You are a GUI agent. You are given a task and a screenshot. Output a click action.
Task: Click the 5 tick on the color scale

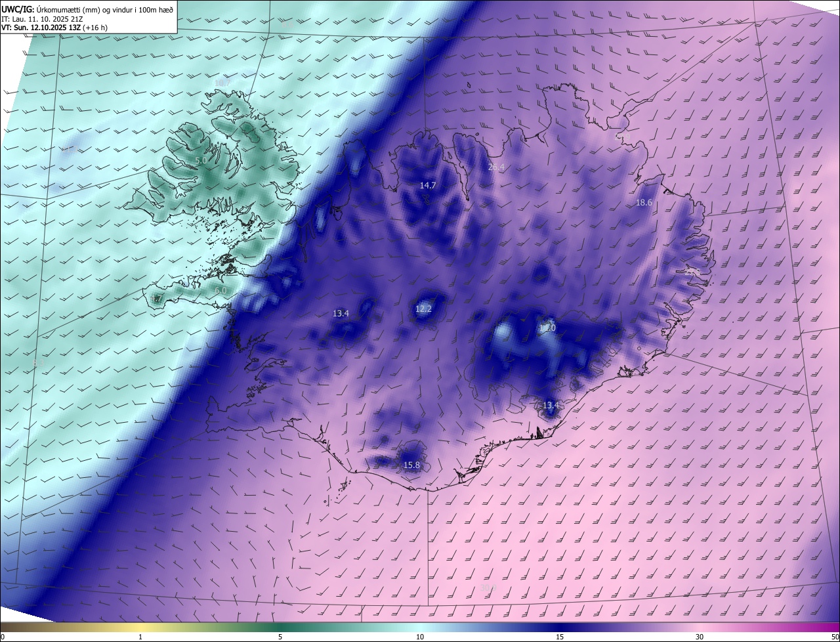click(x=280, y=637)
